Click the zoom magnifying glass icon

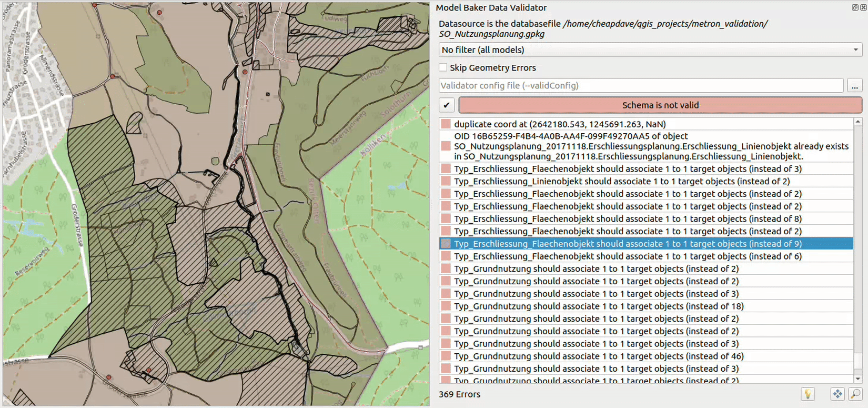pos(855,394)
